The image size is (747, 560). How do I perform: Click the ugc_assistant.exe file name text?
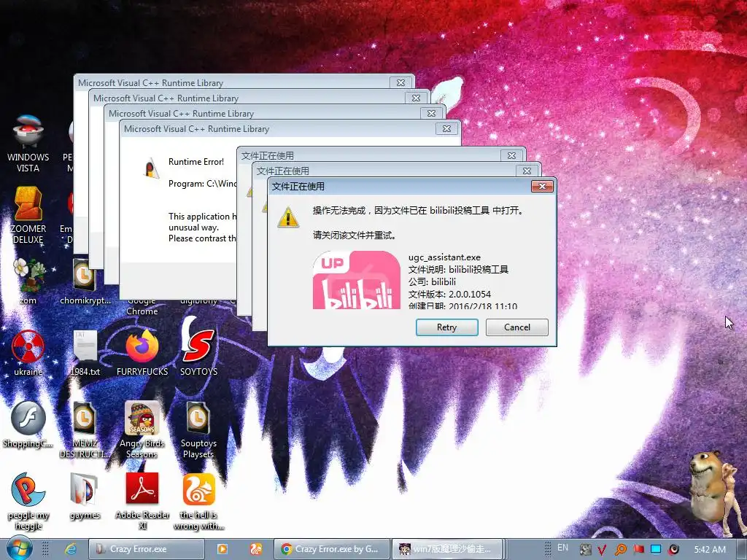pos(444,257)
